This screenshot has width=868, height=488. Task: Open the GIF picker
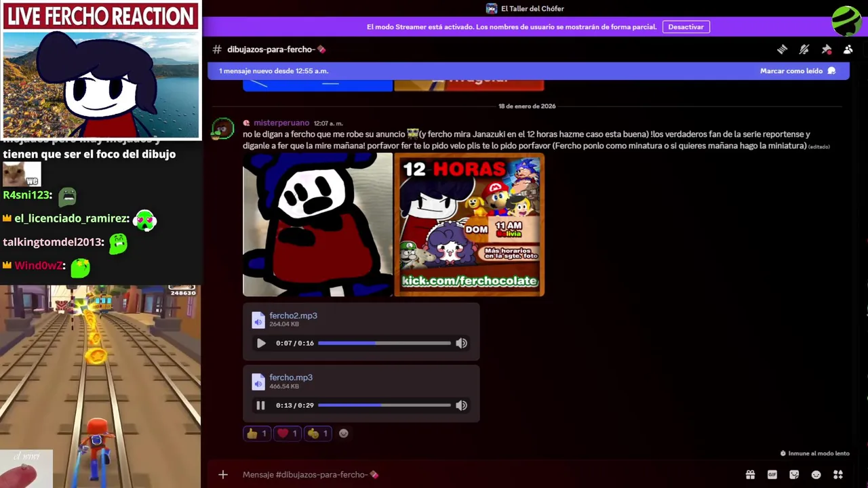tap(772, 474)
